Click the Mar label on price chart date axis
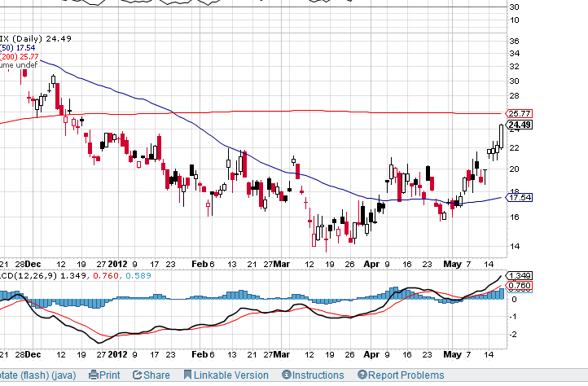Screen dimensions: 588x386 point(281,264)
